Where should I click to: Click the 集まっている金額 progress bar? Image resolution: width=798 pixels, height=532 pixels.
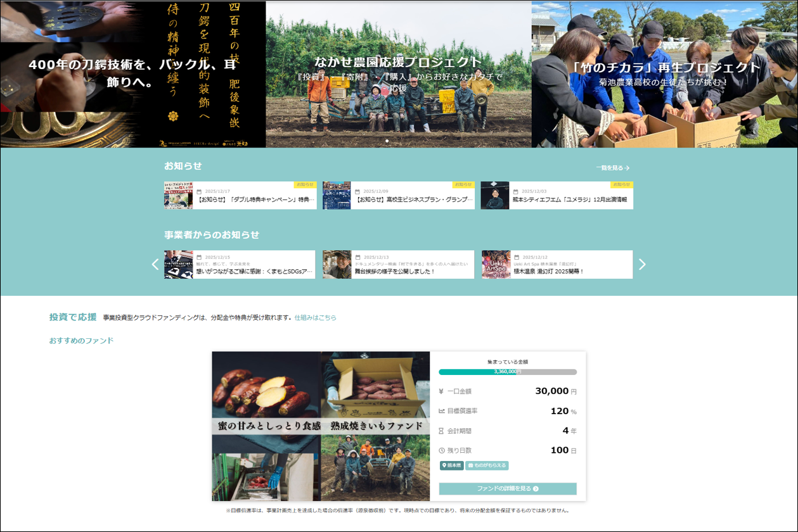508,372
